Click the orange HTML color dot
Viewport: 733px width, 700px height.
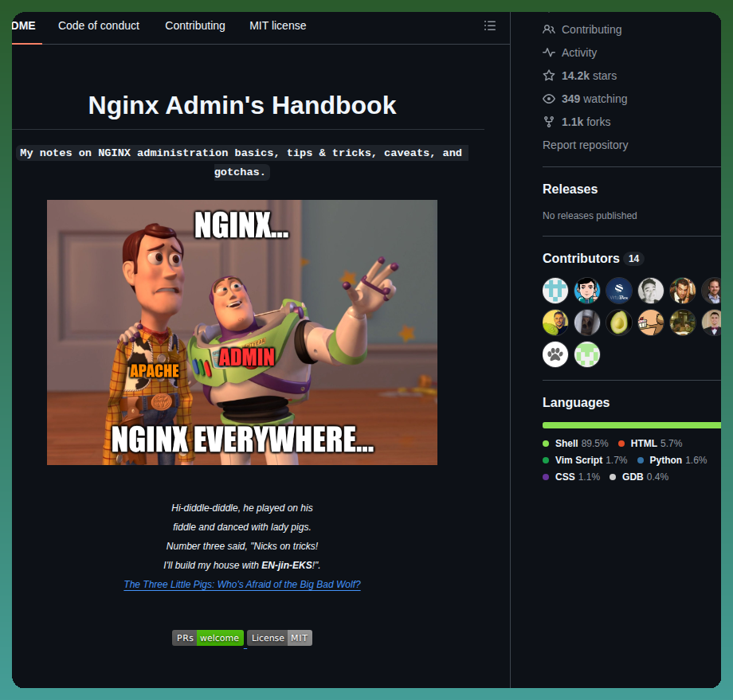pos(621,444)
